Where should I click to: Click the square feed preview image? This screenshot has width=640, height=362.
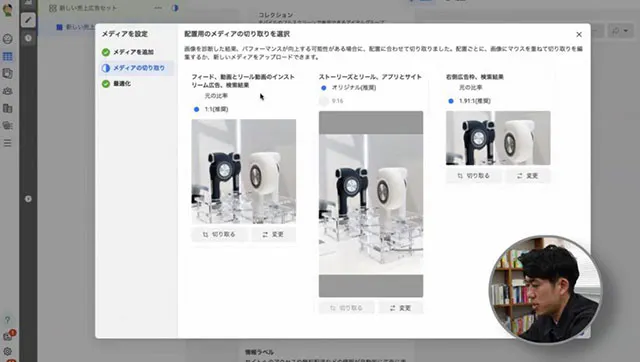pos(244,171)
